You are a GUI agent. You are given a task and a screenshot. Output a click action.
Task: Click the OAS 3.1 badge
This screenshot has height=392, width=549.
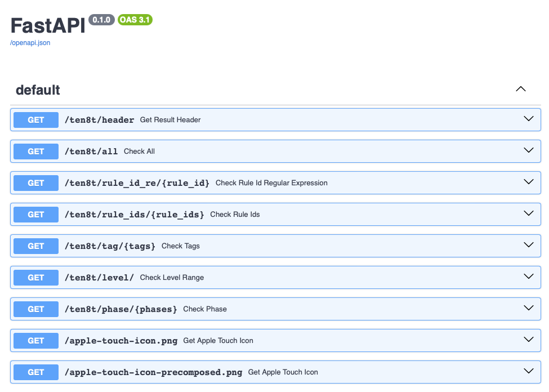click(135, 20)
